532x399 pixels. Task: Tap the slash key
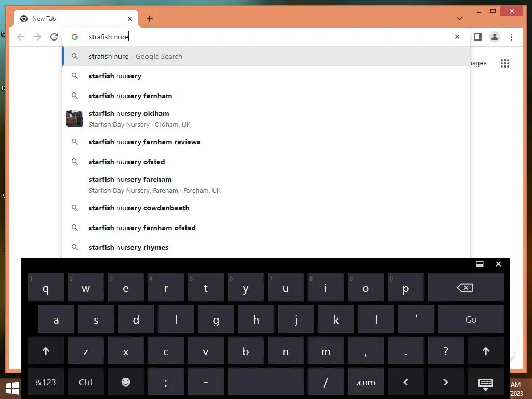tap(325, 382)
